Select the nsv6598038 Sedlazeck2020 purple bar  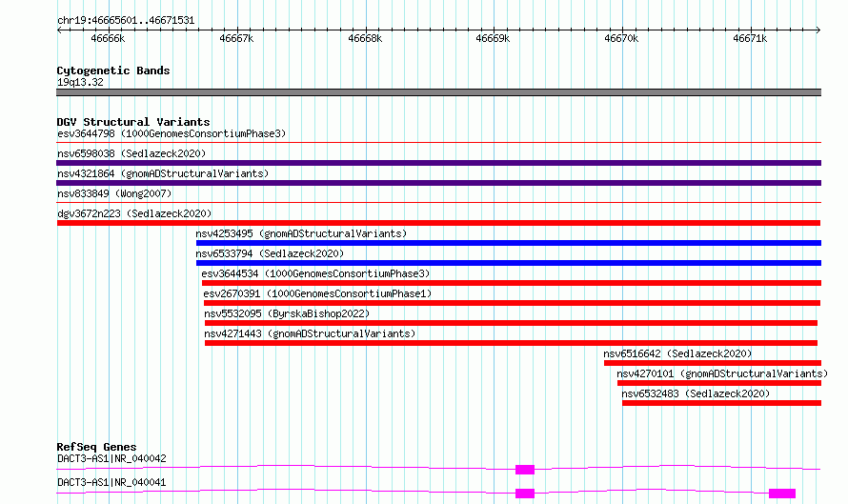pos(438,163)
